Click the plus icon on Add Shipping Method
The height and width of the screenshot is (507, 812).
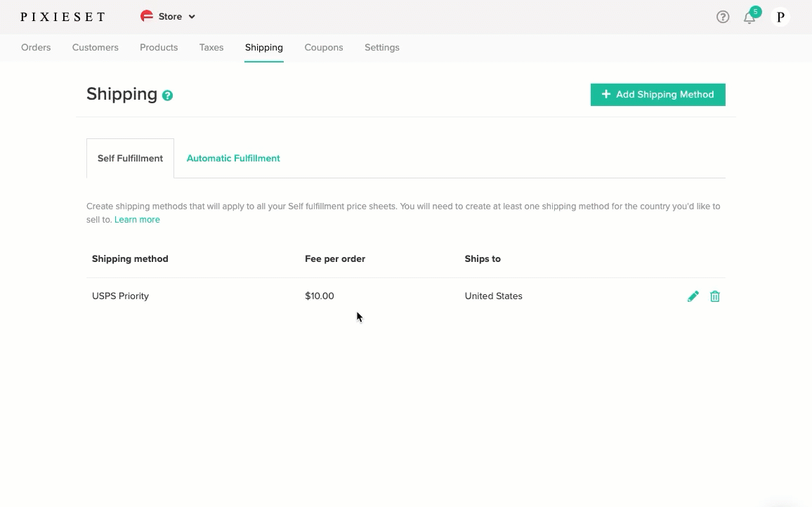(x=607, y=94)
